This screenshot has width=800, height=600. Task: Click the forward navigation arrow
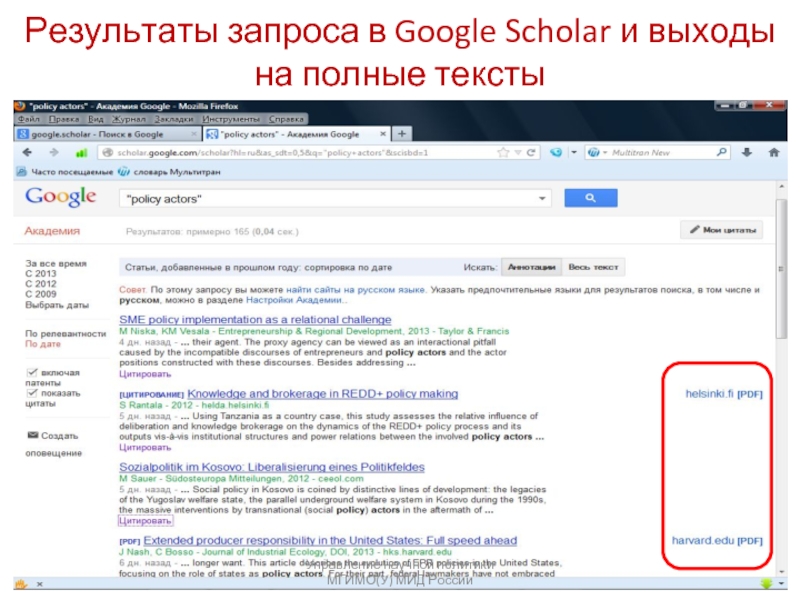[54, 152]
